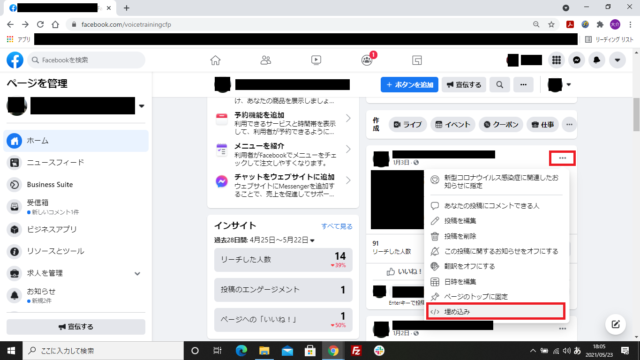Click the いいね！ like button on post
640x360 pixels.
403,271
